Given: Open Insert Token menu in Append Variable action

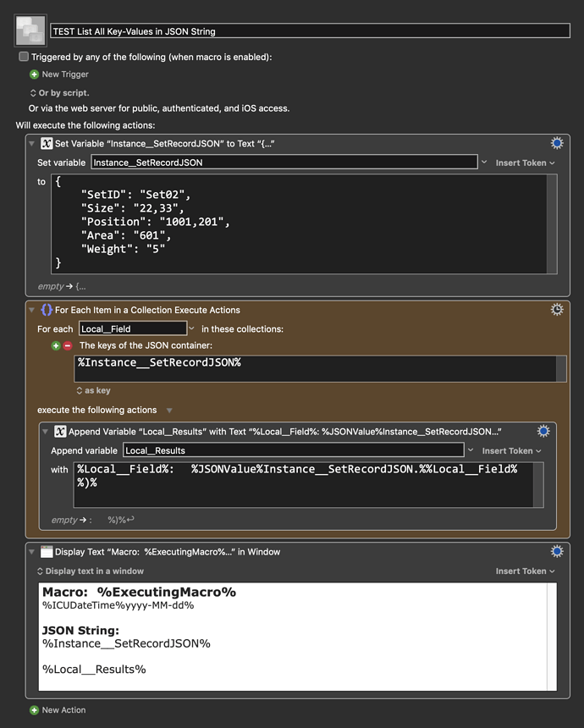Looking at the screenshot, I should coord(511,451).
